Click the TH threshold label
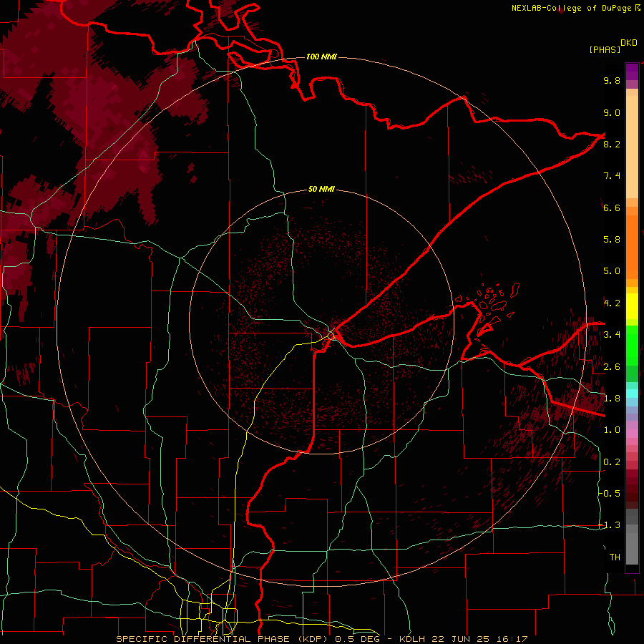The image size is (644, 644). click(x=615, y=557)
